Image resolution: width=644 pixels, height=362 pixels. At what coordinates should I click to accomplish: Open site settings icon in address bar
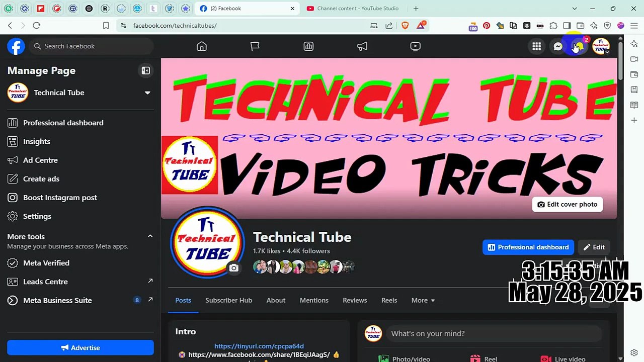[x=123, y=26]
